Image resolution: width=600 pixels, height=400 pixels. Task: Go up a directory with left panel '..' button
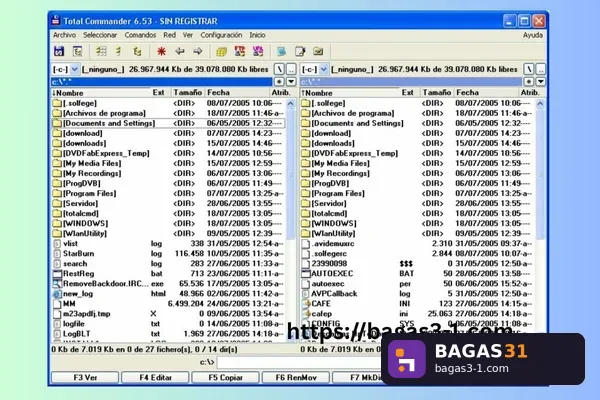291,69
